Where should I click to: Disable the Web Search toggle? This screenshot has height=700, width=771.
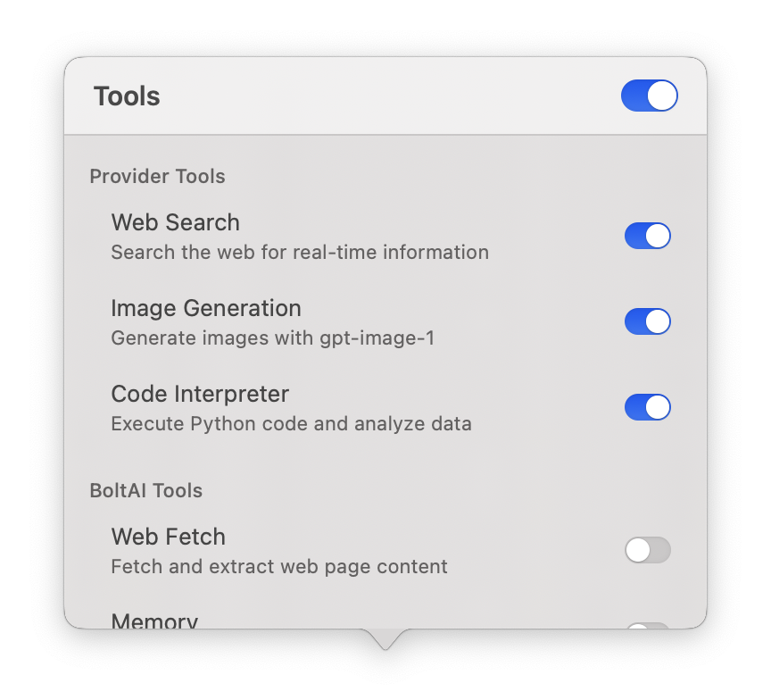click(x=647, y=236)
